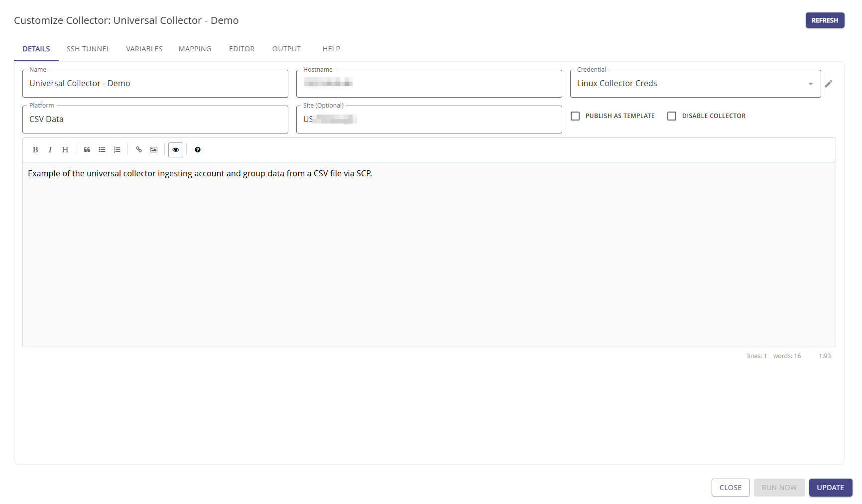862x504 pixels.
Task: Toggle bold formatting in the description editor
Action: [35, 150]
